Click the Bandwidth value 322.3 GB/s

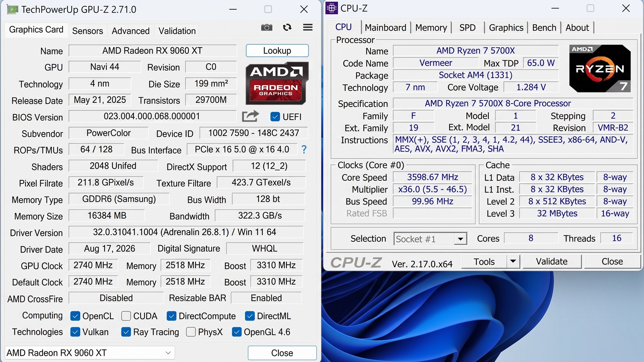(260, 216)
